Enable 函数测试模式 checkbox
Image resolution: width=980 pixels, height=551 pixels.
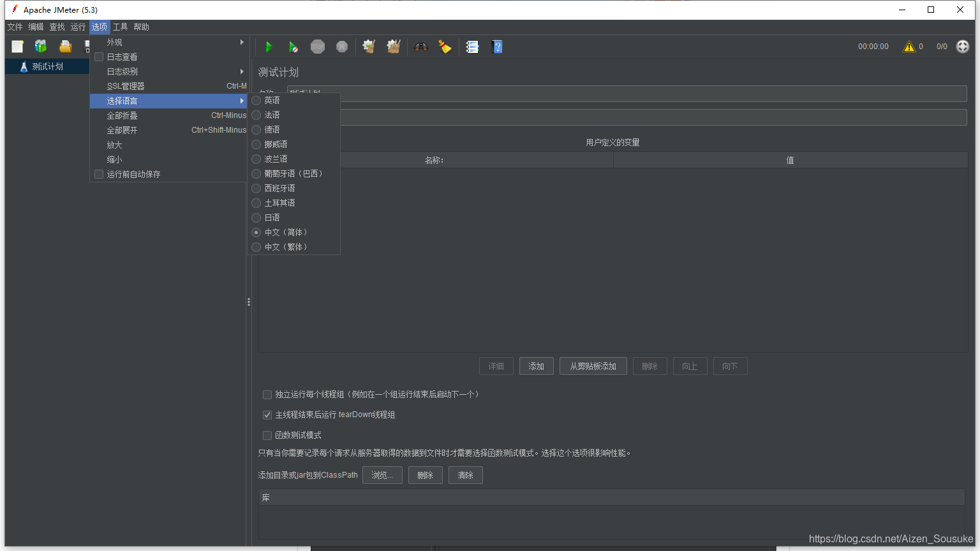[267, 436]
